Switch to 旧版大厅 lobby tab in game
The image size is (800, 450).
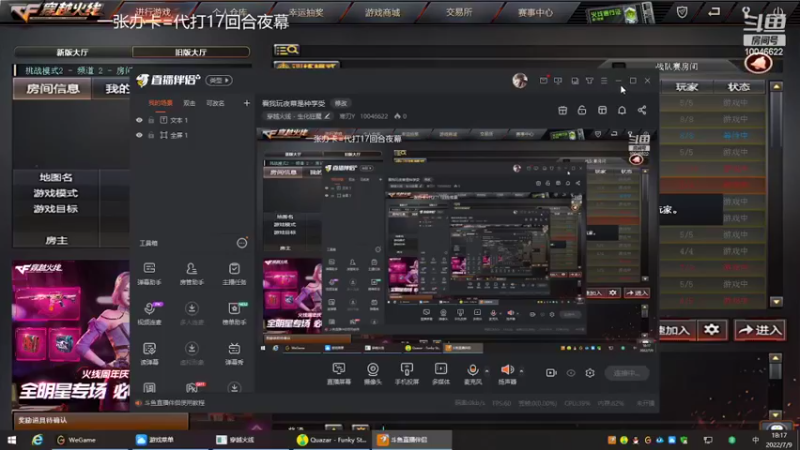191,52
